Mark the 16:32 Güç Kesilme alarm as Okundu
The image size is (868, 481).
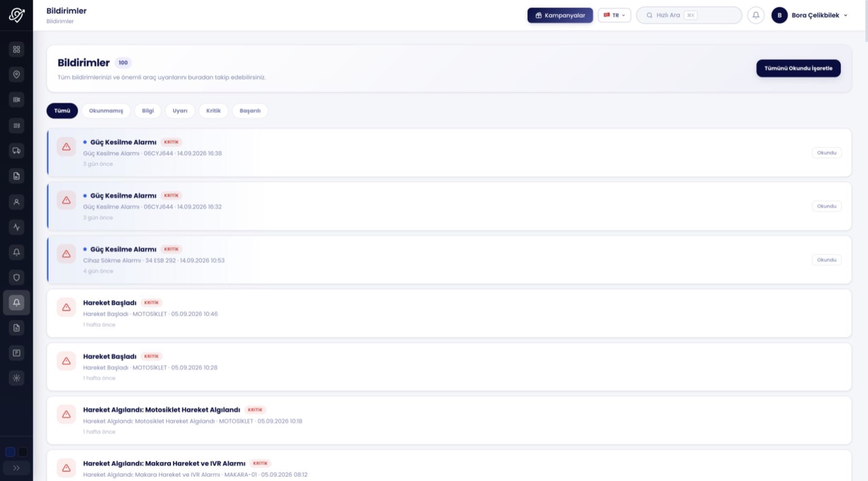coord(827,206)
